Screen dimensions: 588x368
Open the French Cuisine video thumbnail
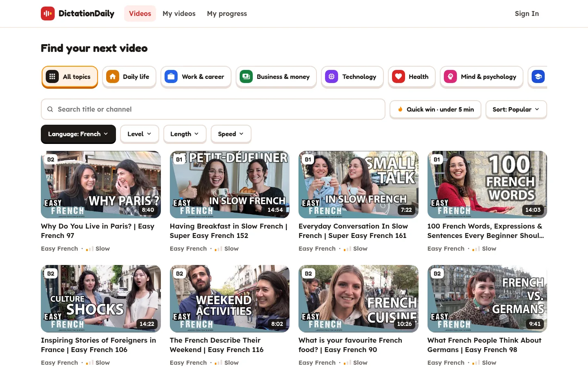359,298
